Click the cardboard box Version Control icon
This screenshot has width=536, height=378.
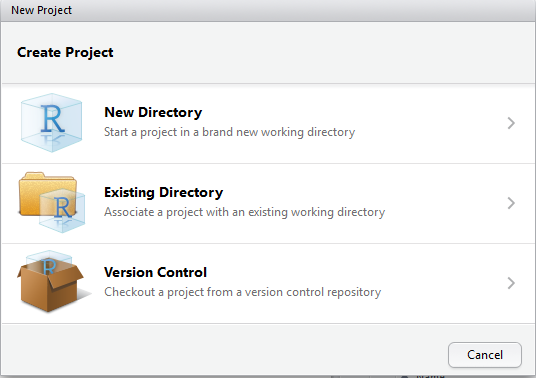coord(53,282)
